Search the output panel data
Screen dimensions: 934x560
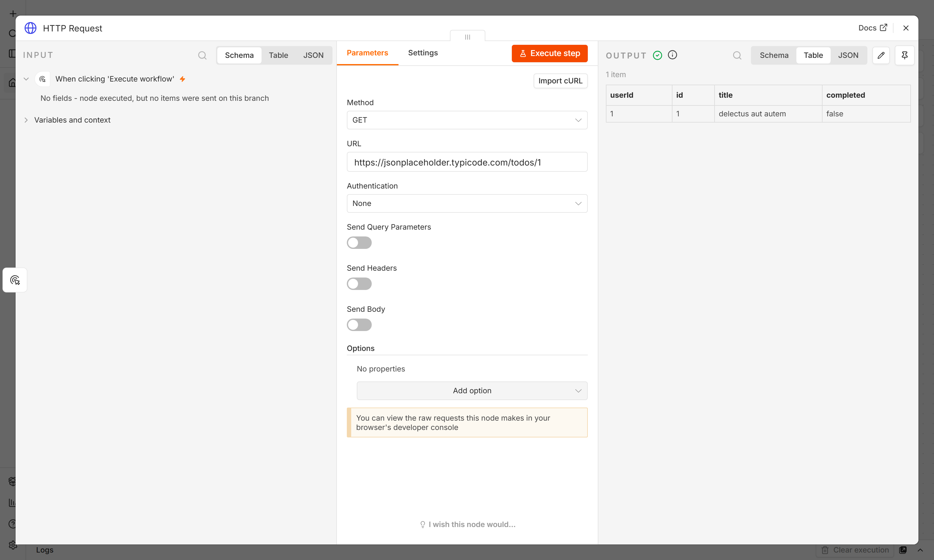coord(737,55)
